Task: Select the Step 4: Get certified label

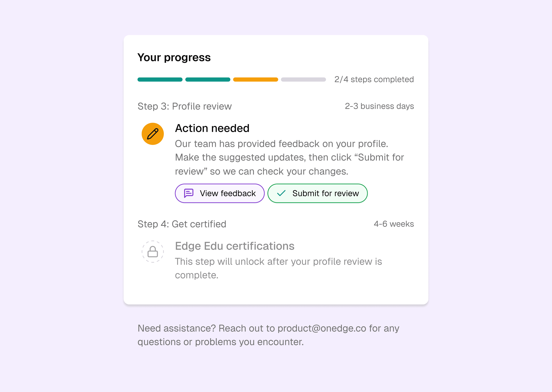Action: (x=182, y=224)
